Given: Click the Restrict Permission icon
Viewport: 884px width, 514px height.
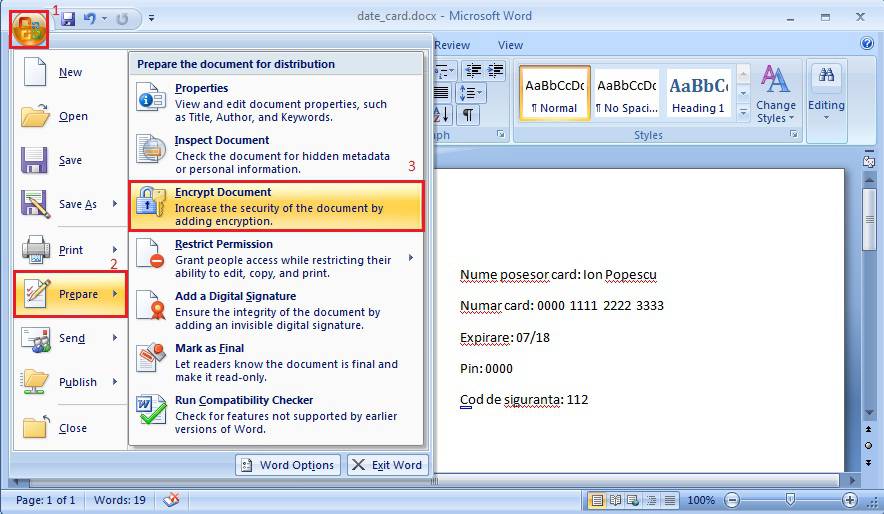Looking at the screenshot, I should tap(151, 253).
